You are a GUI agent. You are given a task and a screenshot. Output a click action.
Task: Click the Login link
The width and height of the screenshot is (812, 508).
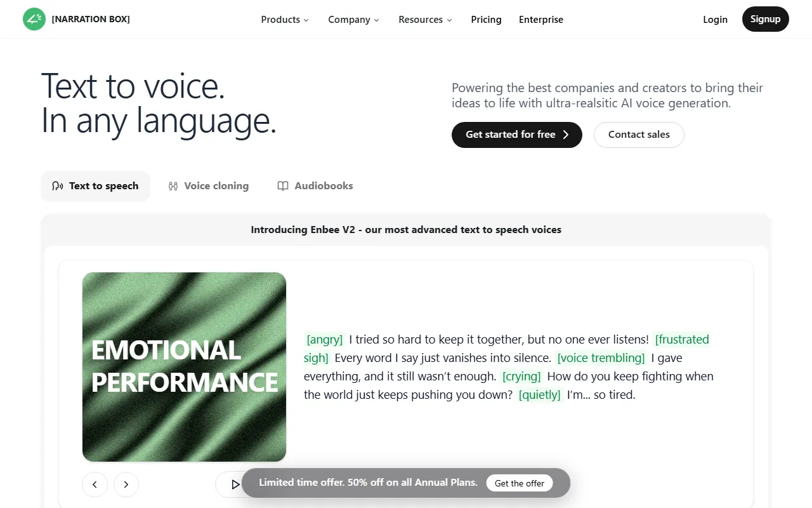point(715,19)
